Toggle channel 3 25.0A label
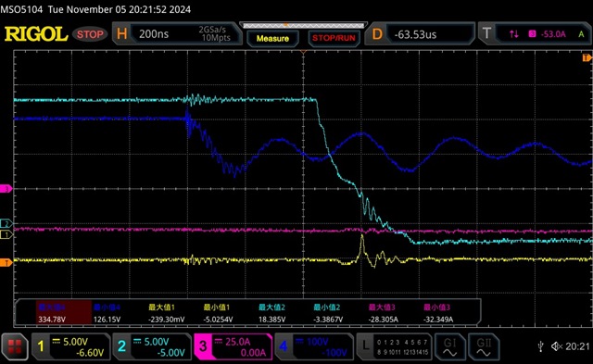 point(233,346)
